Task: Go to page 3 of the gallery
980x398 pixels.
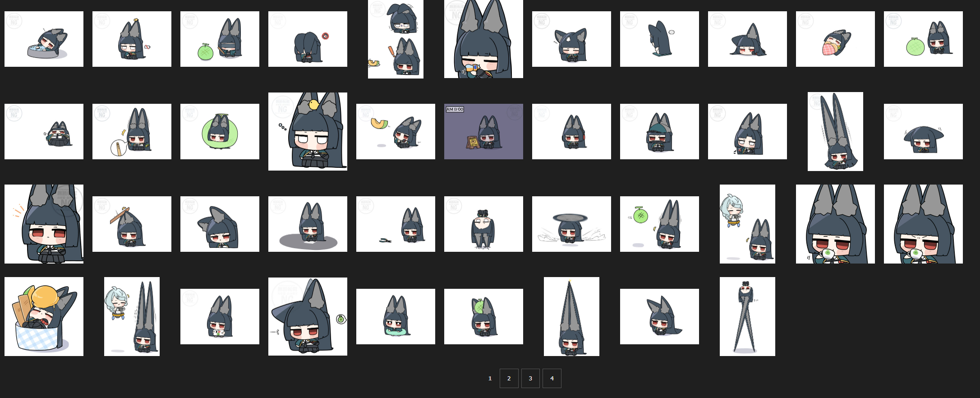Action: pyautogui.click(x=530, y=379)
